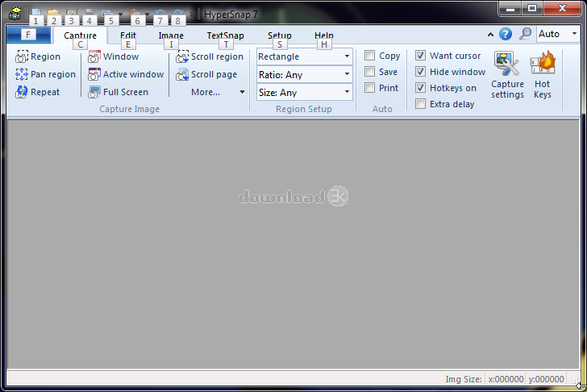The image size is (587, 392).
Task: Enable the Copy auto option checkbox
Action: point(370,56)
